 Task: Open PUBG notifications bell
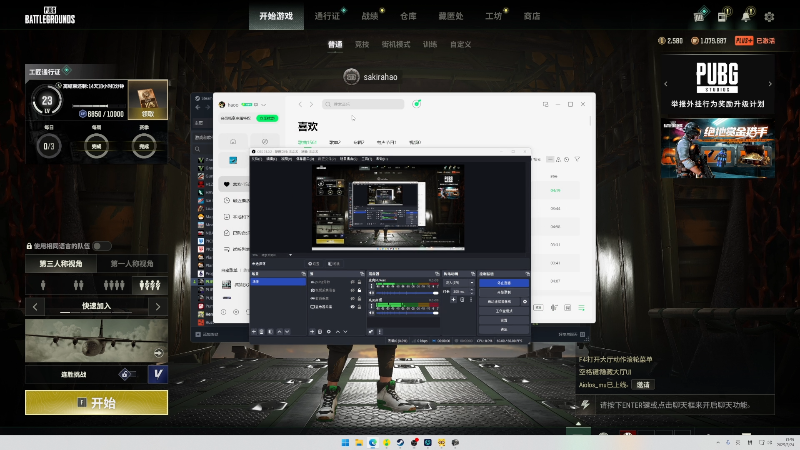746,16
